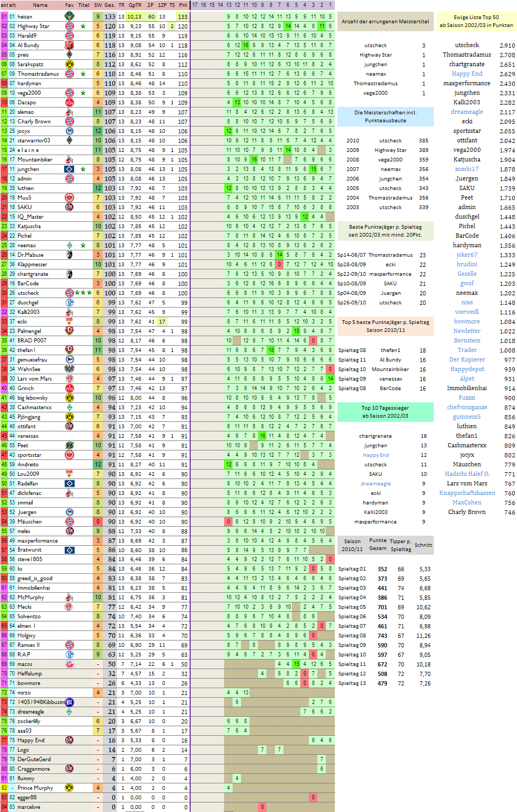The height and width of the screenshot is (812, 517).
Task: Open the Hadschi Halef O. link
Action: (x=467, y=474)
